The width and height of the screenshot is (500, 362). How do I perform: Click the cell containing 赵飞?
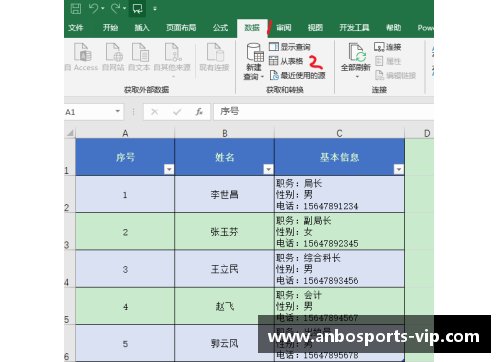pos(224,306)
